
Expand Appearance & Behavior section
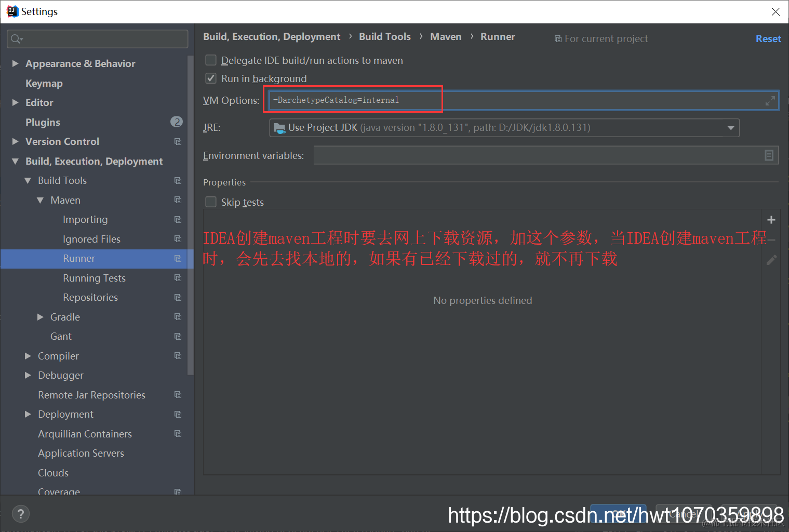(15, 63)
